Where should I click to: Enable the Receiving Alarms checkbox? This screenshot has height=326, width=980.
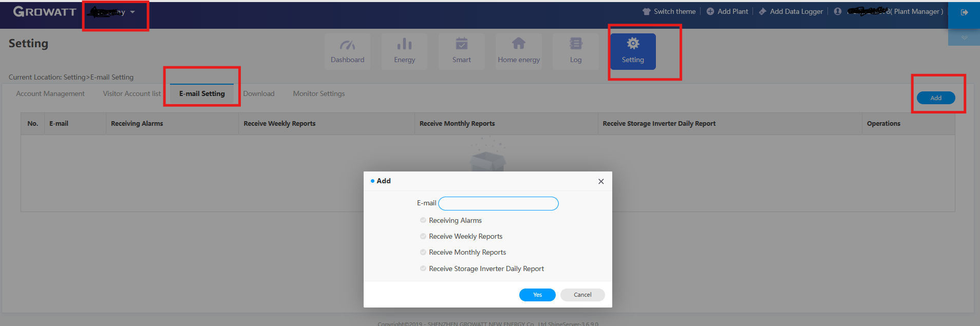[x=423, y=220]
